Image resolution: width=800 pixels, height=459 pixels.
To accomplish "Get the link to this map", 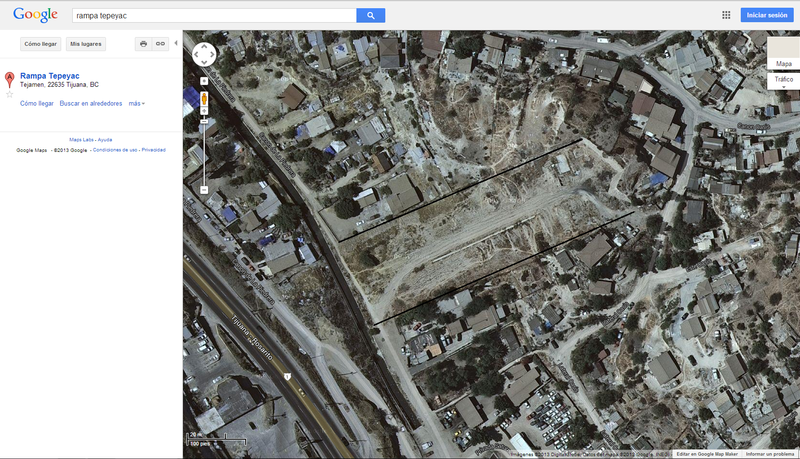I will pos(160,44).
